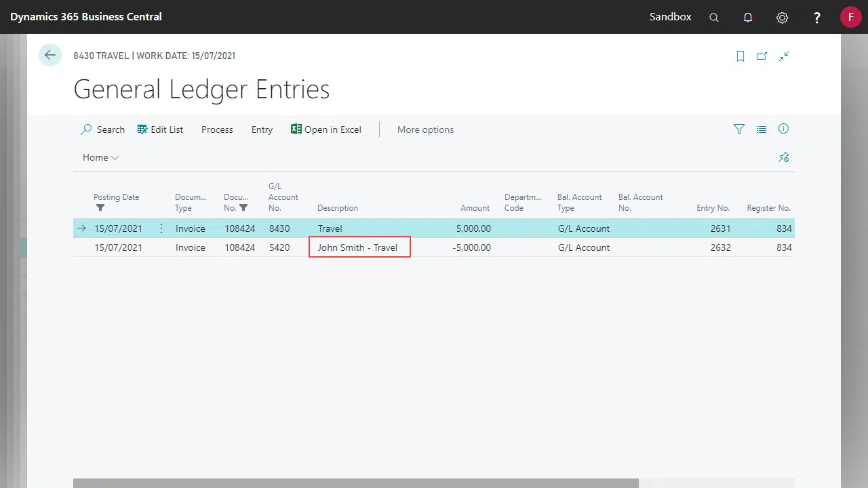Open the settings gear
Image resolution: width=868 pixels, height=488 pixels.
tap(782, 18)
